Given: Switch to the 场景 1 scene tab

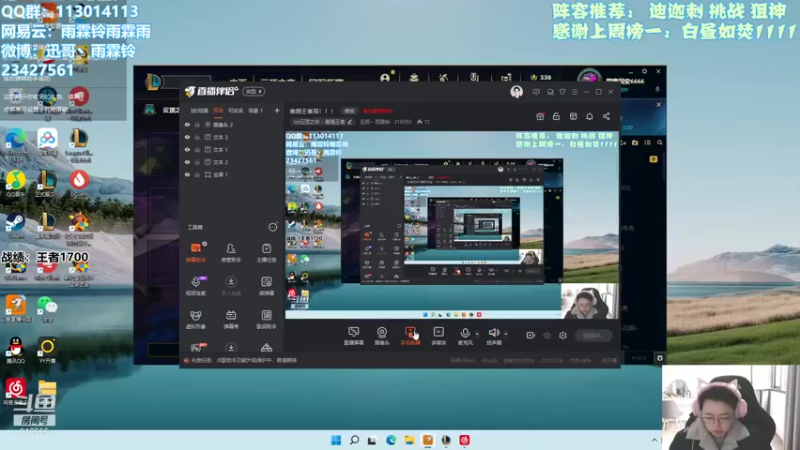Looking at the screenshot, I should coord(255,111).
